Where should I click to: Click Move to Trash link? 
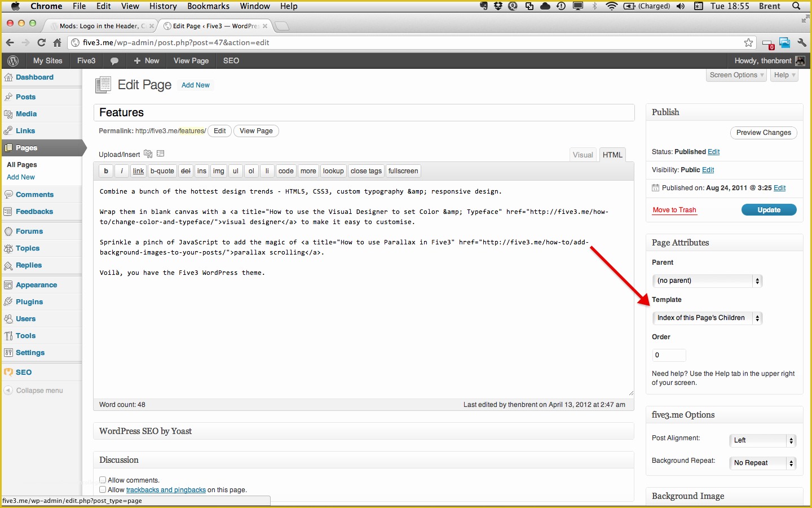pos(674,210)
